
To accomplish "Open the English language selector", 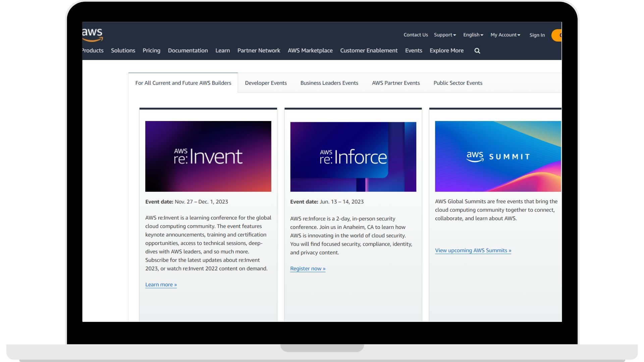I will pyautogui.click(x=473, y=35).
